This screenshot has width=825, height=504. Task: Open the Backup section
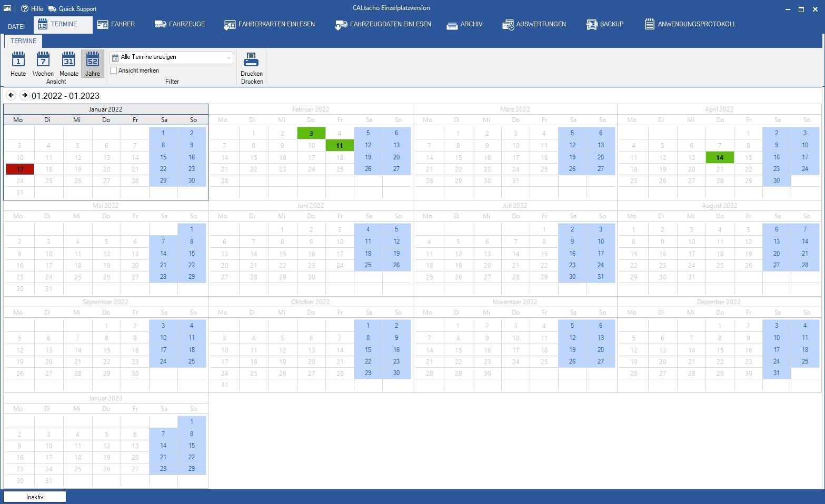[604, 24]
